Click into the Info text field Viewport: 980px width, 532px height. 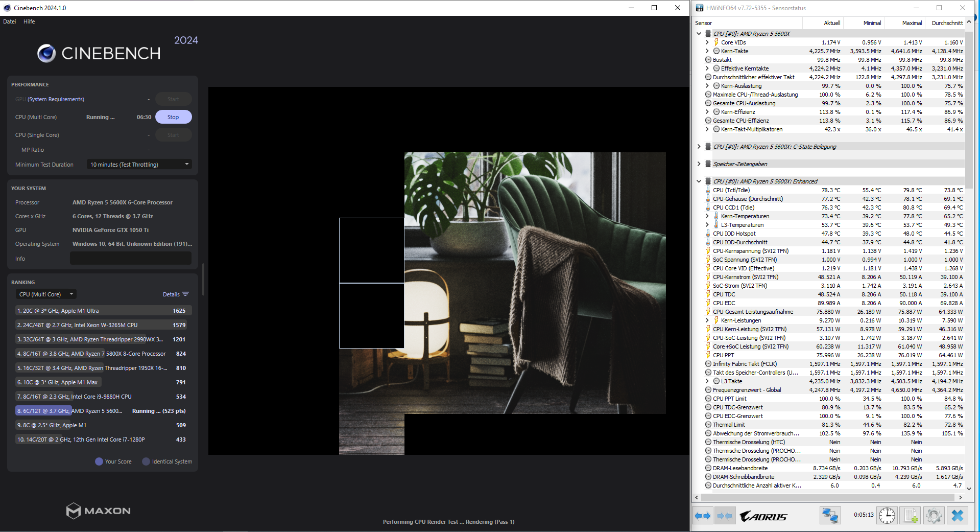tap(131, 259)
